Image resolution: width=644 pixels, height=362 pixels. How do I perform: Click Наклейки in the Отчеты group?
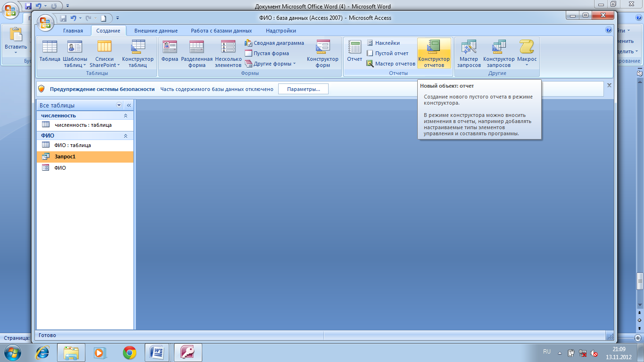point(383,43)
